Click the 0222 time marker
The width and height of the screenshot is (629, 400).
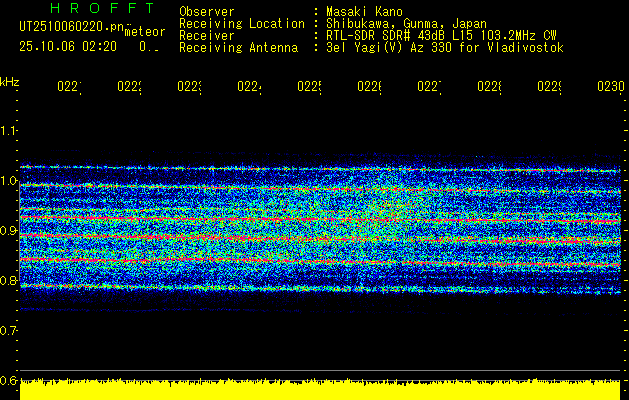[x=130, y=86]
